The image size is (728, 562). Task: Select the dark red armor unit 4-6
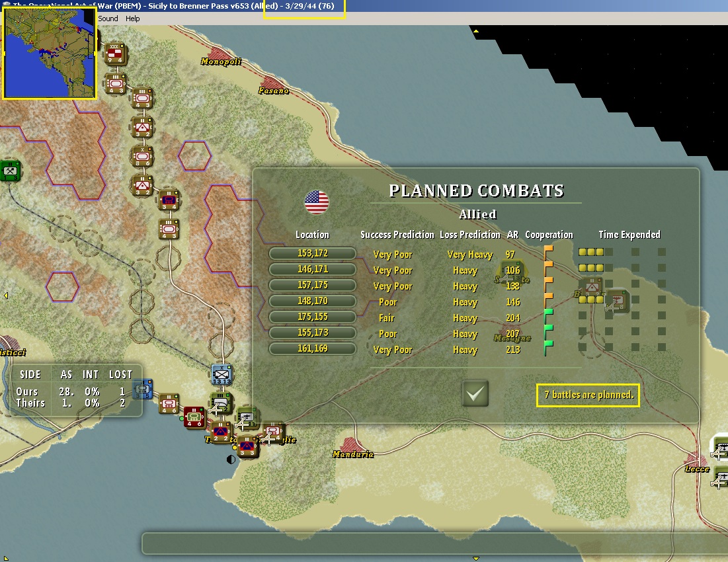[194, 417]
